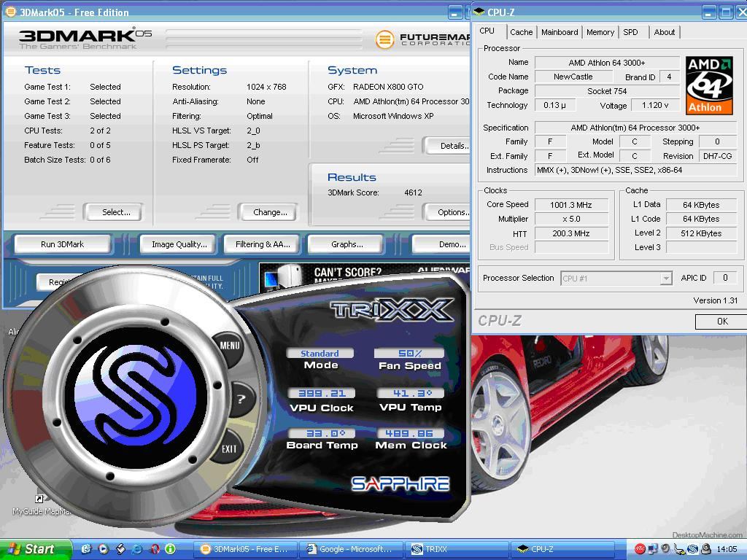Screen dimensions: 747x560
Task: Switch to the Cache tab in CPU-Z
Action: (x=521, y=32)
